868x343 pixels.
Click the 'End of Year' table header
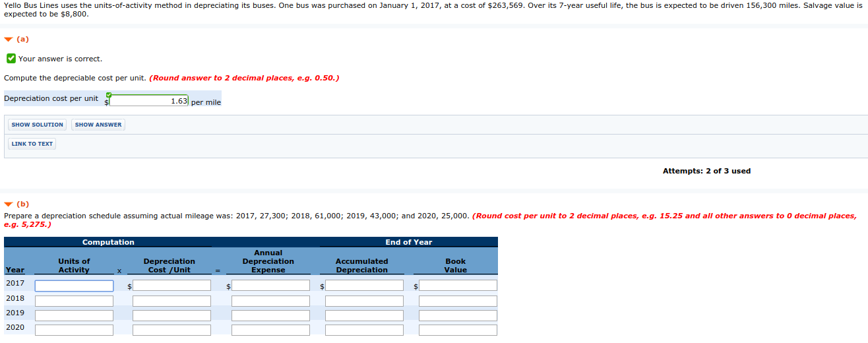click(x=409, y=242)
